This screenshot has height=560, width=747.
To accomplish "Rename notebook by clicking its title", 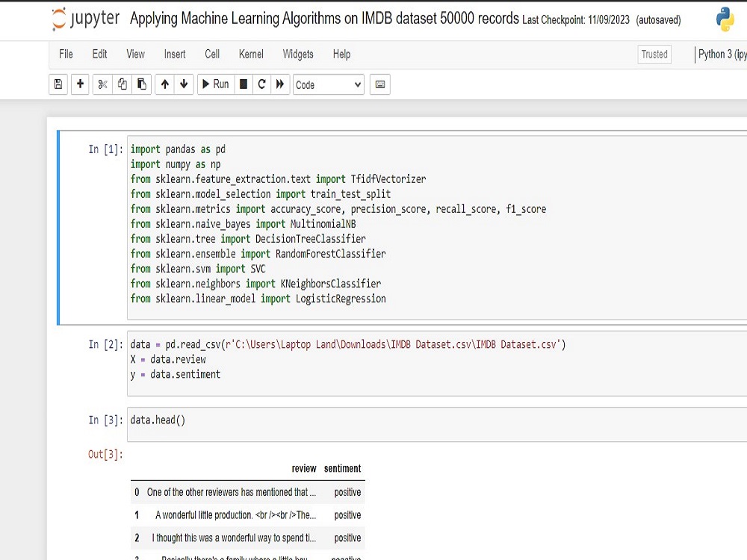I will (324, 19).
